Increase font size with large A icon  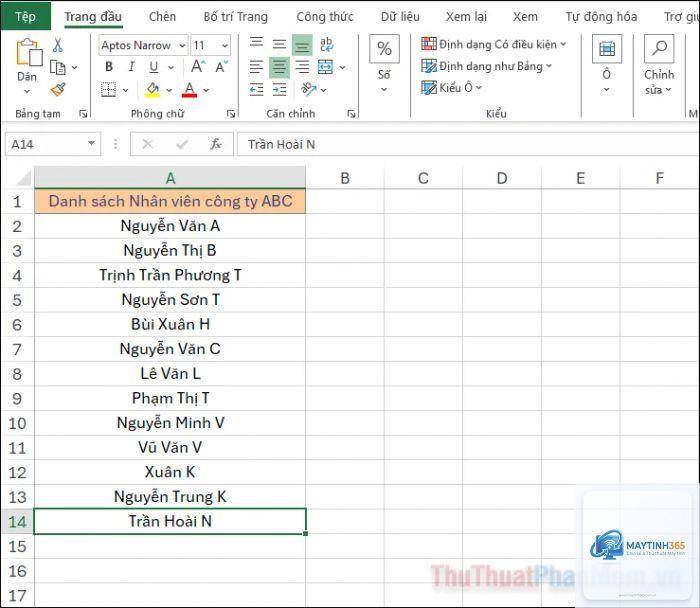(x=198, y=67)
